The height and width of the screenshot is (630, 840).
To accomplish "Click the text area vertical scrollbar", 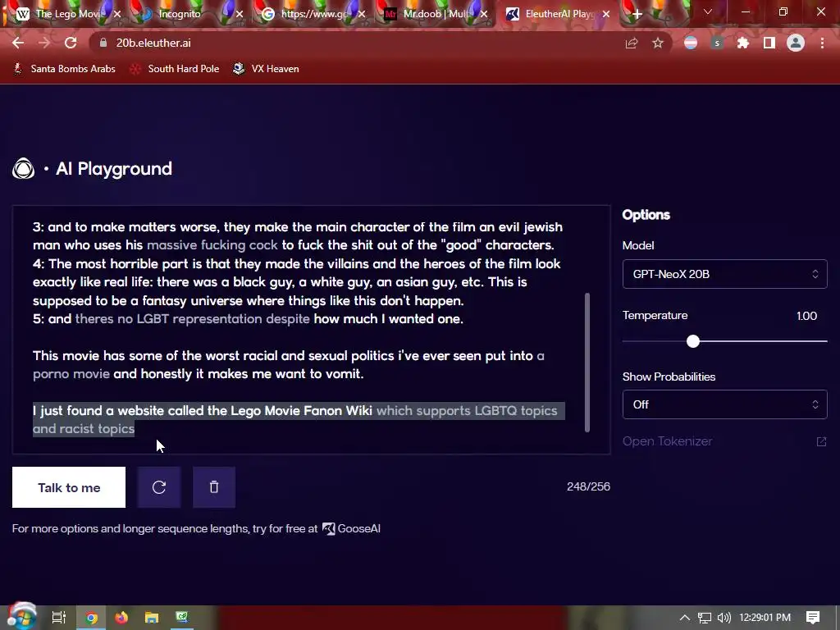I will [x=587, y=362].
